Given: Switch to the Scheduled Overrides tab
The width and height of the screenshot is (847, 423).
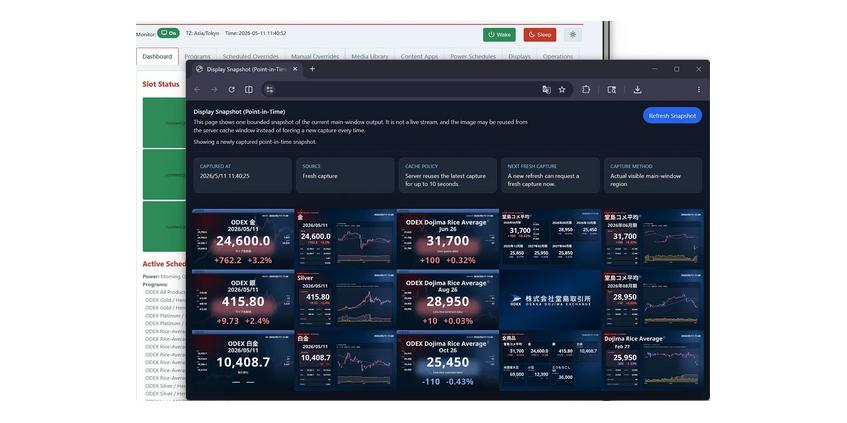Looking at the screenshot, I should coord(251,56).
